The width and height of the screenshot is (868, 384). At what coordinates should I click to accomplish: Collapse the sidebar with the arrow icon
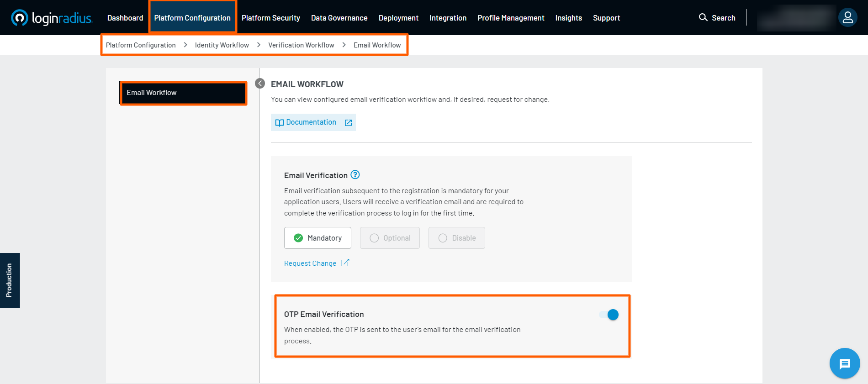tap(260, 83)
